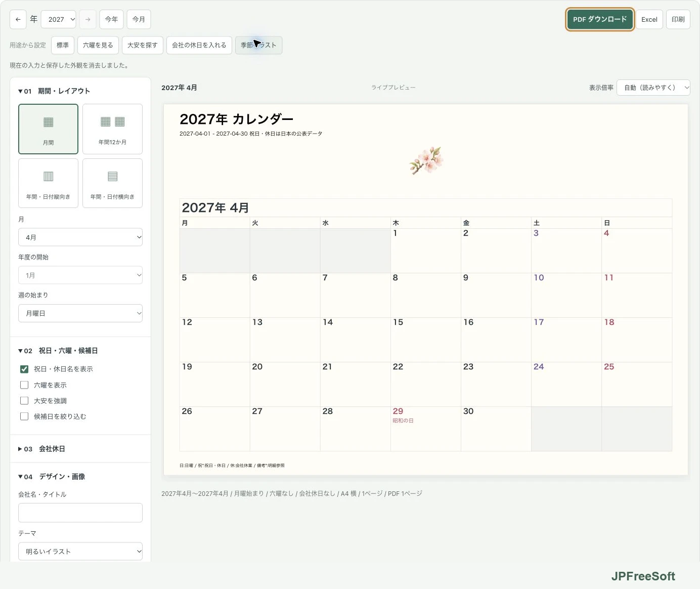Viewport: 700px width, 589px height.
Task: Toggle the 六曜を表示 checkbox
Action: (x=24, y=385)
